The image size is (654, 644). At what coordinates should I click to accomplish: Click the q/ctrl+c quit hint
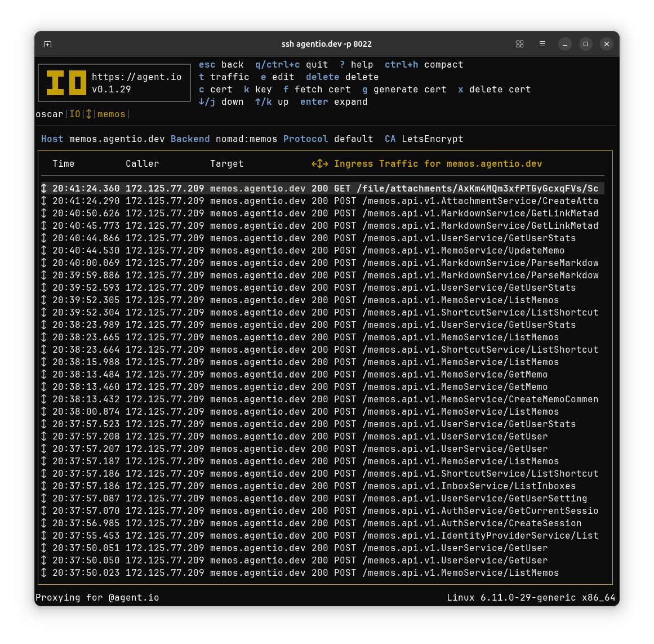[x=292, y=65]
